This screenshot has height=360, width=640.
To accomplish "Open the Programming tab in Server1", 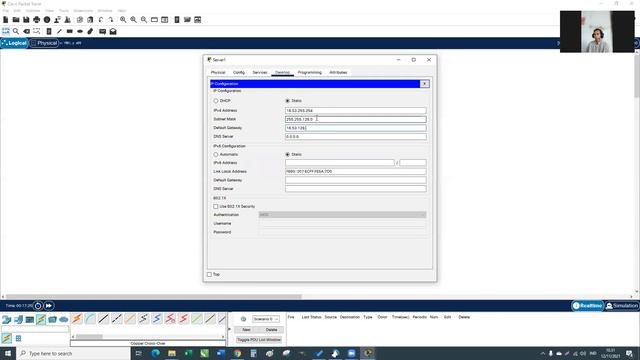I will [x=309, y=72].
